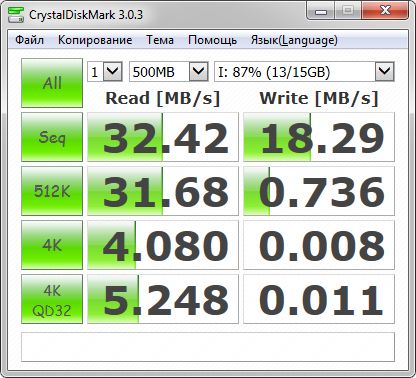Run all benchmarks with the All button
This screenshot has height=378, width=416.
[52, 83]
